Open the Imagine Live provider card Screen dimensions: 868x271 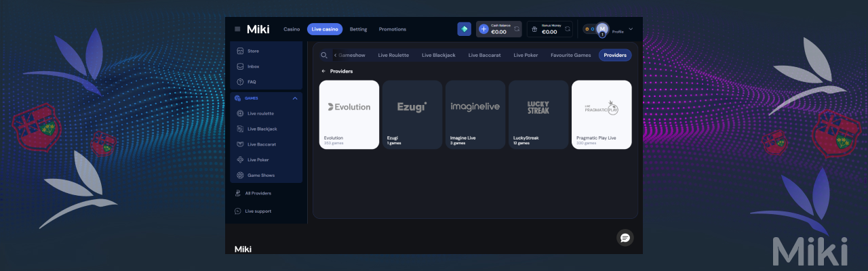click(475, 114)
